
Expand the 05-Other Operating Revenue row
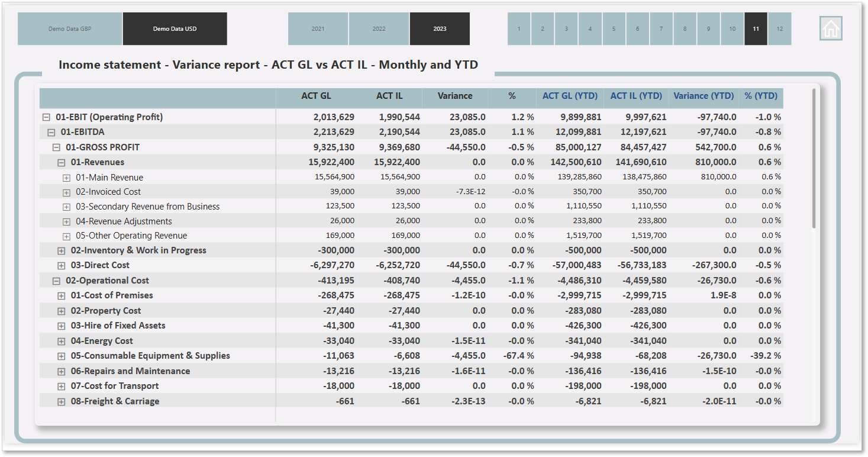coord(66,236)
